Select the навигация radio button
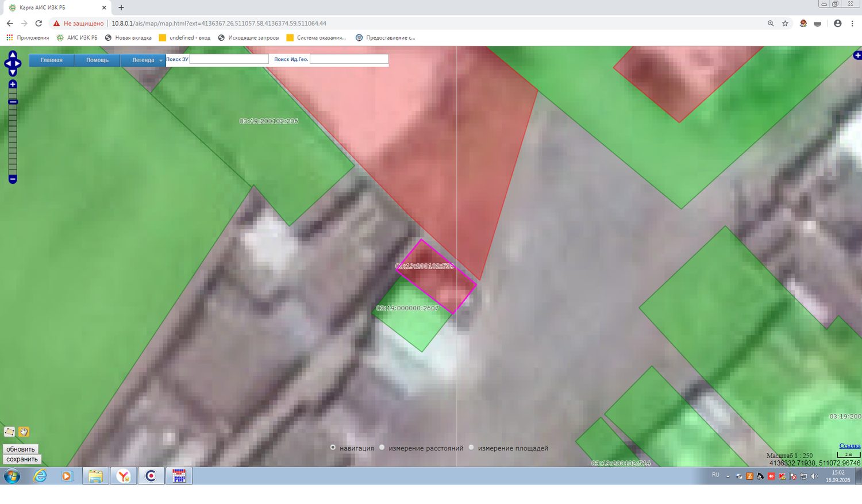 333,447
